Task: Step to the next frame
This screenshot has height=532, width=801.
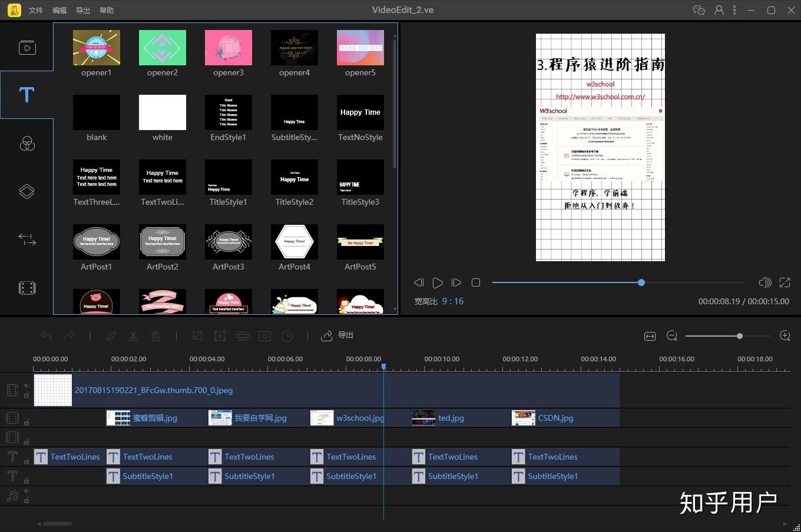Action: [456, 282]
